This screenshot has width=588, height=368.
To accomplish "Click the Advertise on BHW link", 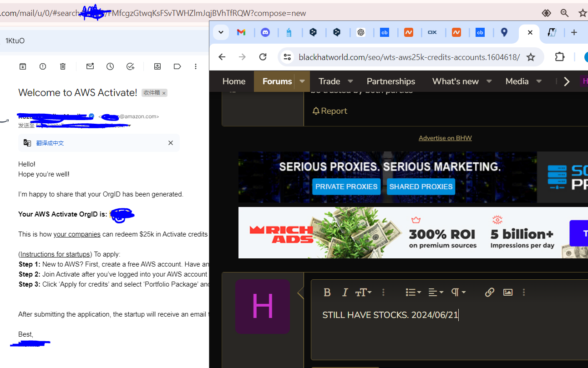I will pyautogui.click(x=445, y=138).
